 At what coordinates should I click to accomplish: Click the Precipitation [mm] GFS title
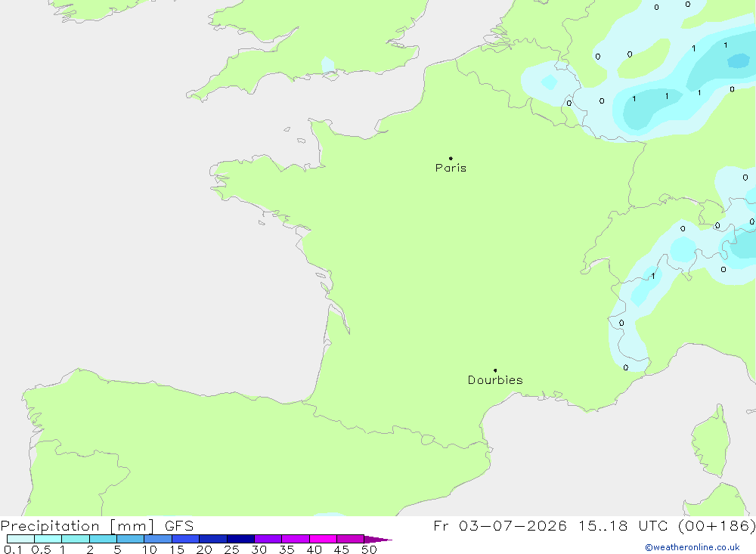coord(97,525)
